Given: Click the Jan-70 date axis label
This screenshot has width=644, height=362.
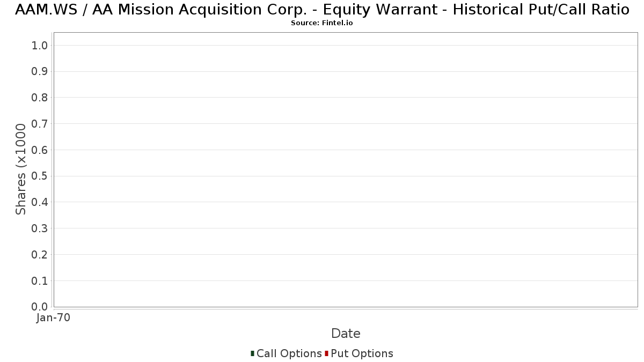Looking at the screenshot, I should [x=54, y=318].
